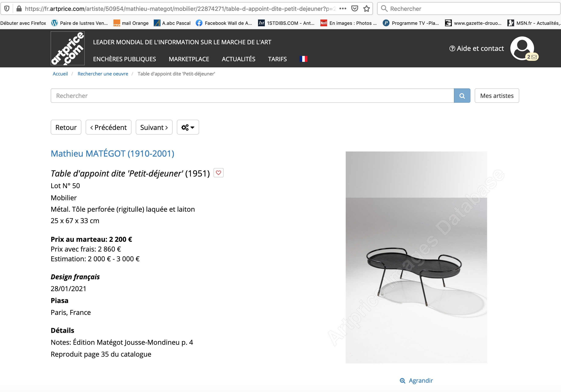Image resolution: width=561 pixels, height=392 pixels.
Task: Click the Retour button
Action: (x=66, y=127)
